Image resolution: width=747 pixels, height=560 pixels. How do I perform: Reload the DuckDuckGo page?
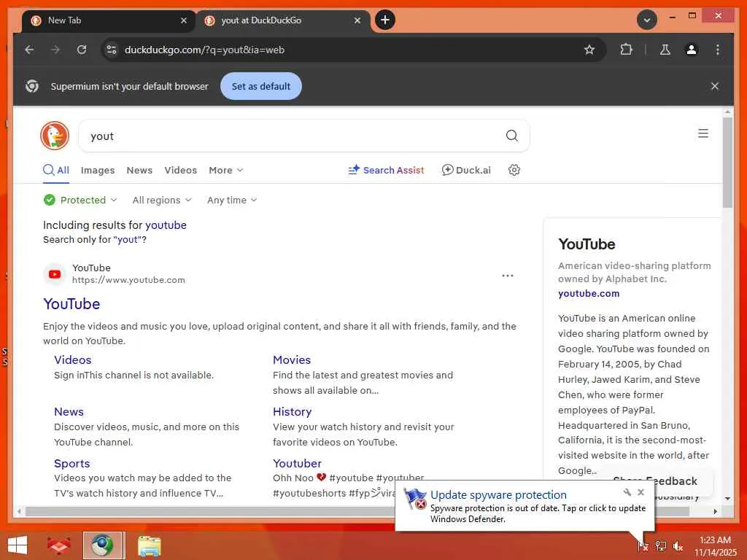pos(82,50)
